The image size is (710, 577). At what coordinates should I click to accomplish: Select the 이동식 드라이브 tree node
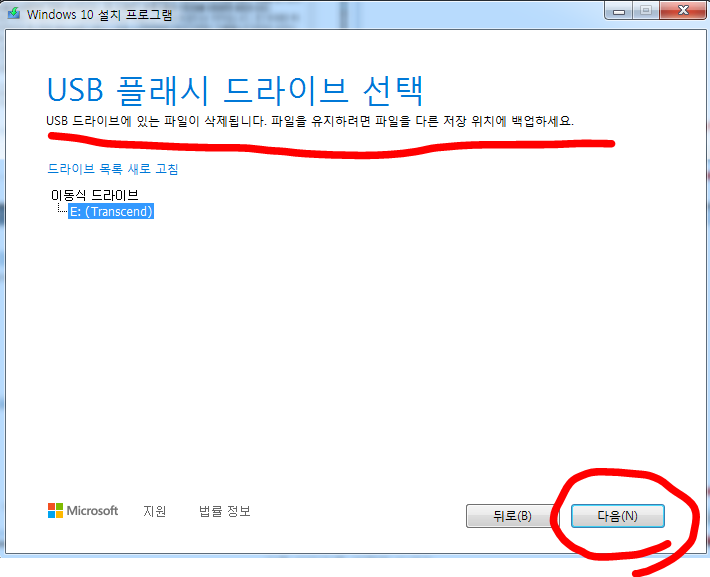point(95,195)
